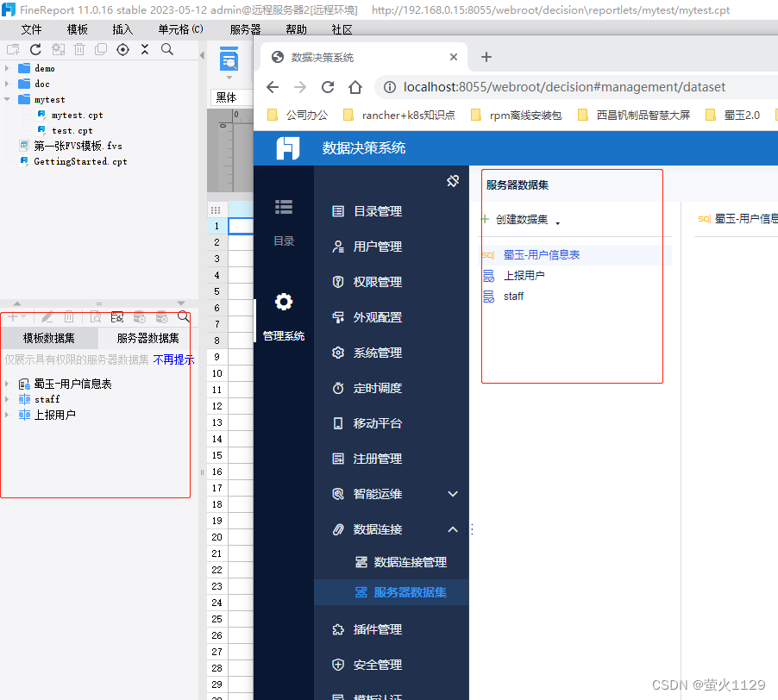
Task: Open the 黑体 font dropdown
Action: pyautogui.click(x=232, y=97)
